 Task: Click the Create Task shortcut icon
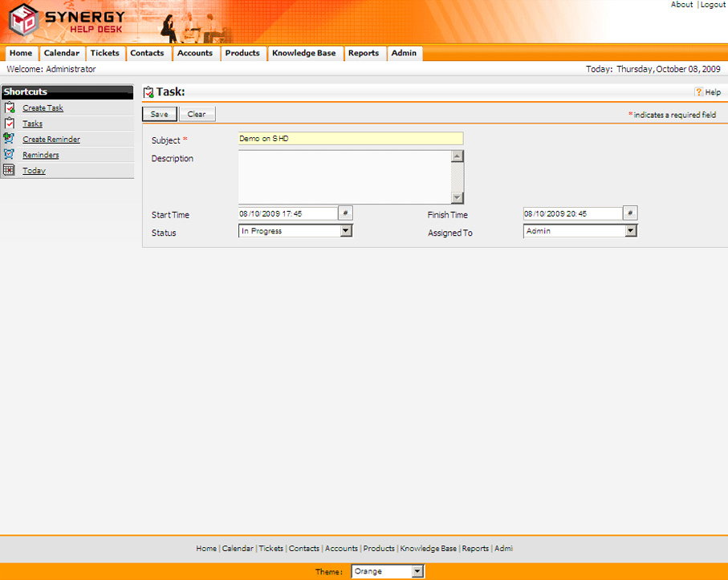9,107
